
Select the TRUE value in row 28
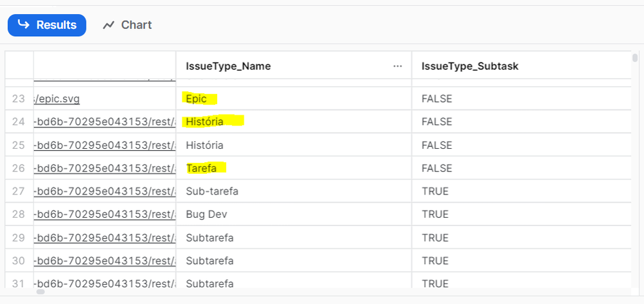(435, 214)
